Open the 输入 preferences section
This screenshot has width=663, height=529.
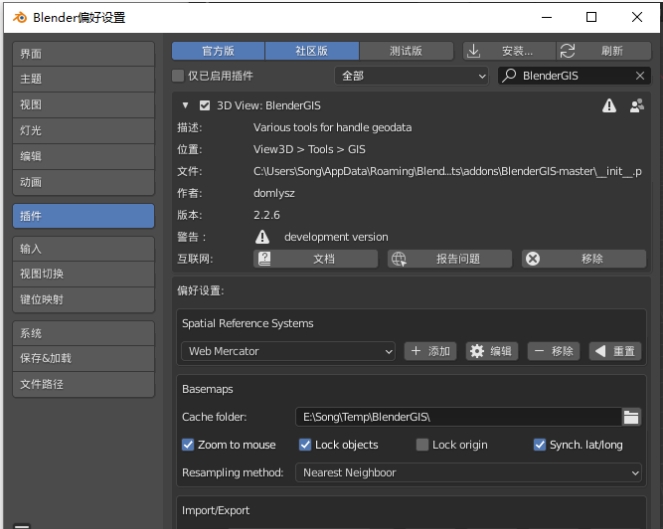[84, 249]
